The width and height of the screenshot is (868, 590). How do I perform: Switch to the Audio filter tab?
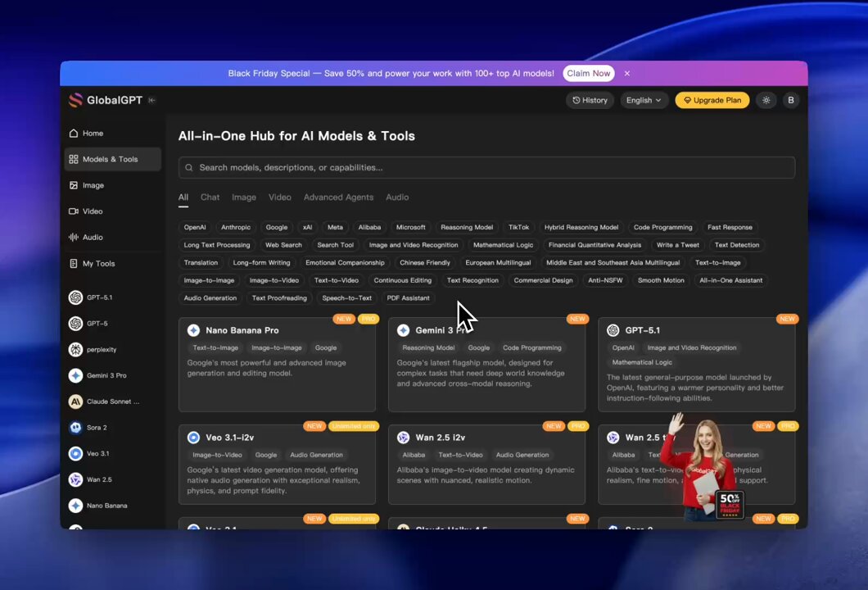pos(397,197)
